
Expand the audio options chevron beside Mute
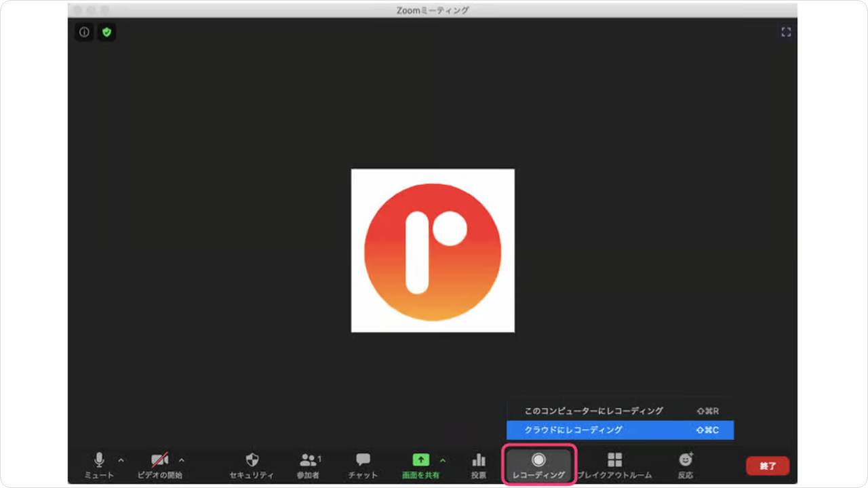121,460
